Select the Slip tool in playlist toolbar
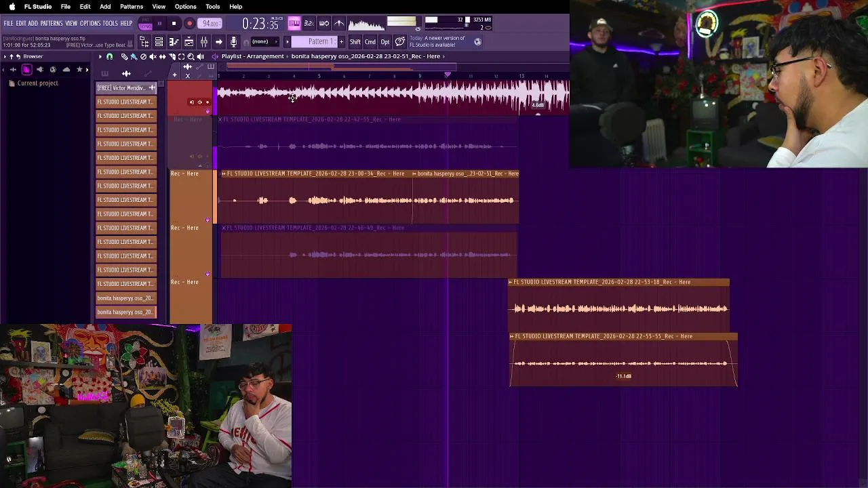 tap(162, 56)
